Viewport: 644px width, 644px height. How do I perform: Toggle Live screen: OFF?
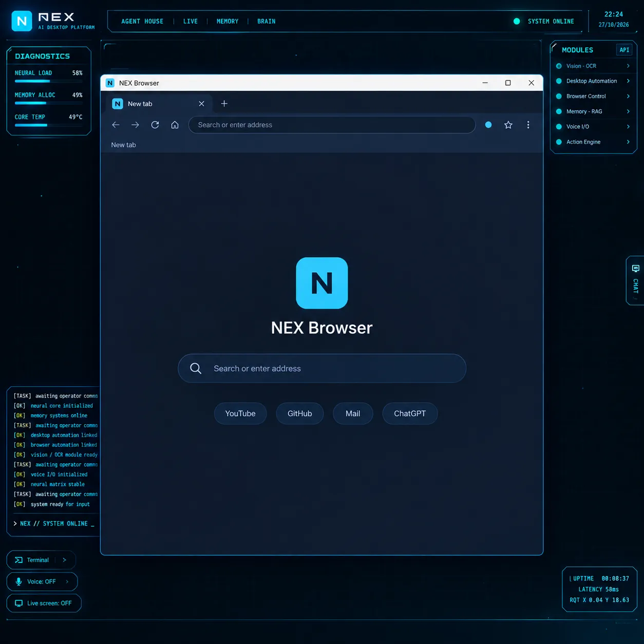click(44, 603)
